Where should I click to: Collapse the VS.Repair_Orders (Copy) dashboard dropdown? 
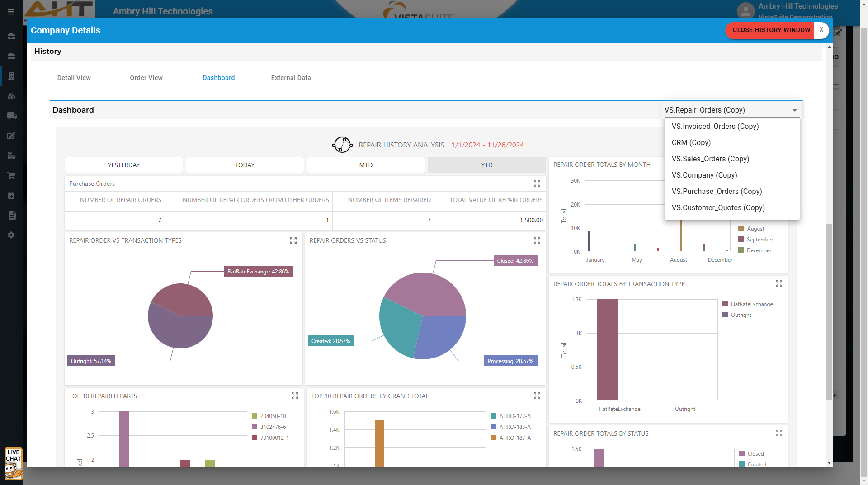(x=794, y=110)
